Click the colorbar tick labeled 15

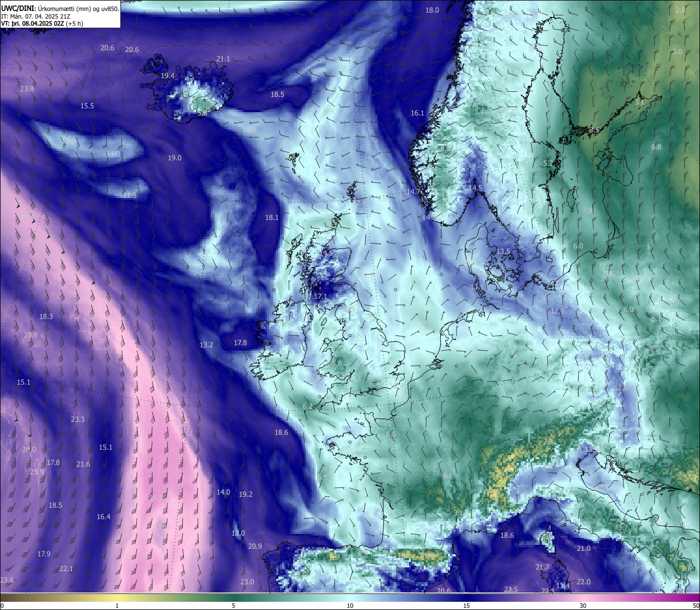[466, 606]
